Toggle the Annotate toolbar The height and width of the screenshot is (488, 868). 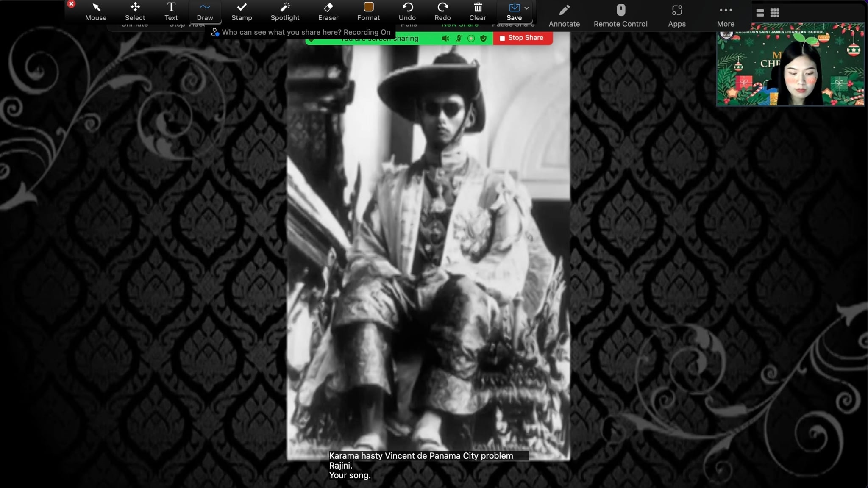click(564, 16)
